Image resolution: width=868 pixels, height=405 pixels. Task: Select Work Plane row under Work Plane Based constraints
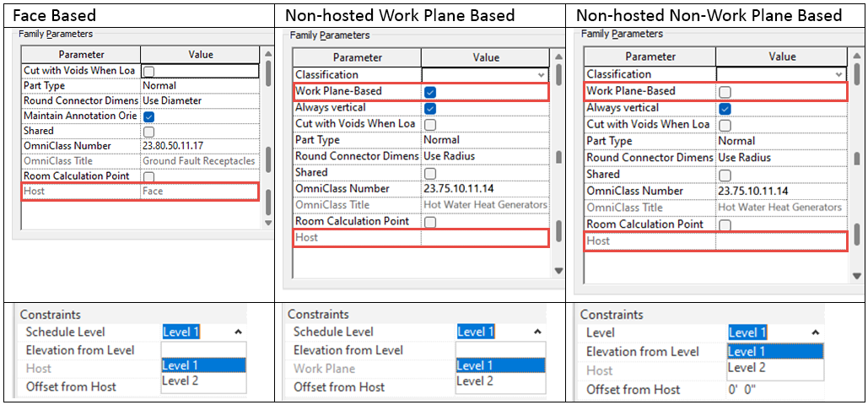[417, 369]
